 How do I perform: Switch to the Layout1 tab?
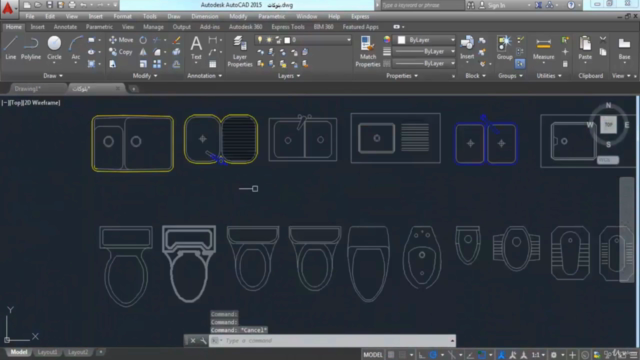click(47, 352)
